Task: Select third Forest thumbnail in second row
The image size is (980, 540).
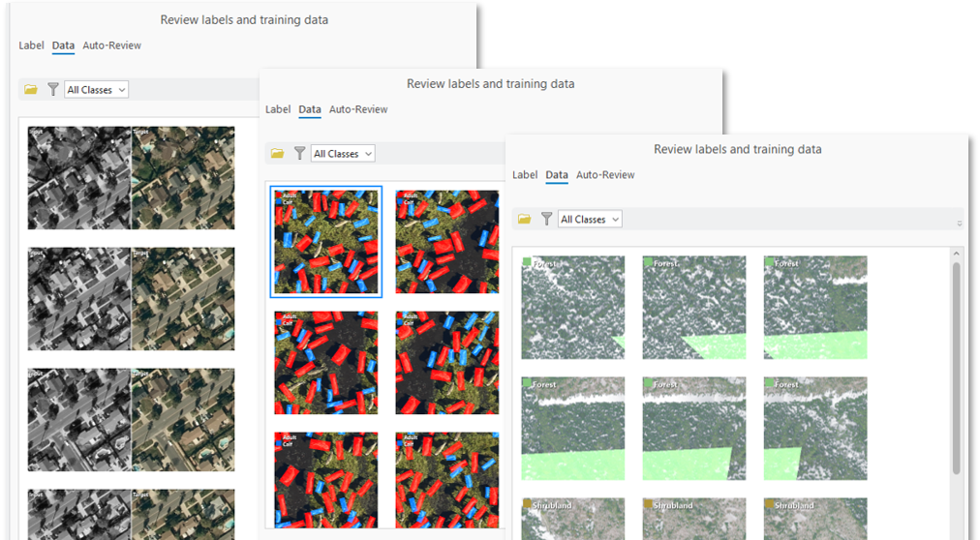Action: click(815, 429)
